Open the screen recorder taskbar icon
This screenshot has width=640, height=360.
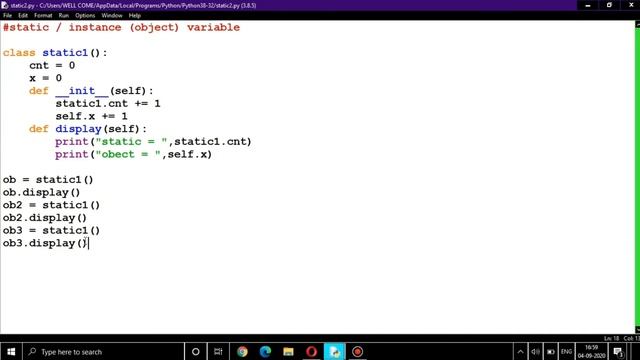pyautogui.click(x=358, y=351)
